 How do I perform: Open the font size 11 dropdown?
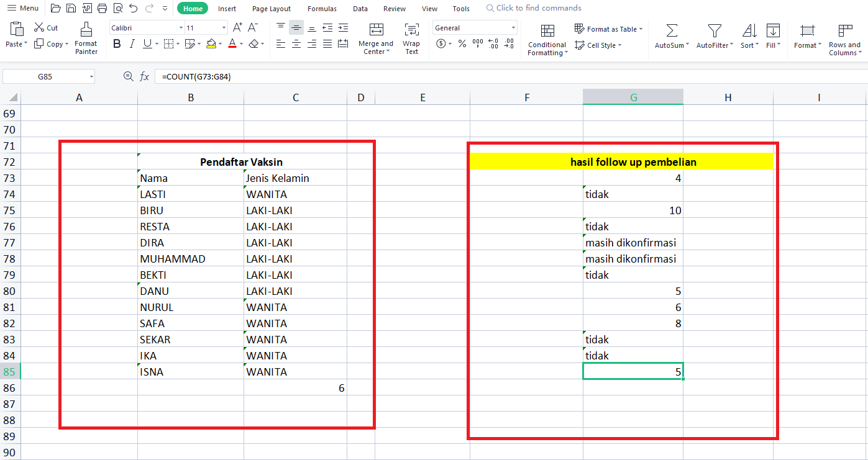[224, 28]
